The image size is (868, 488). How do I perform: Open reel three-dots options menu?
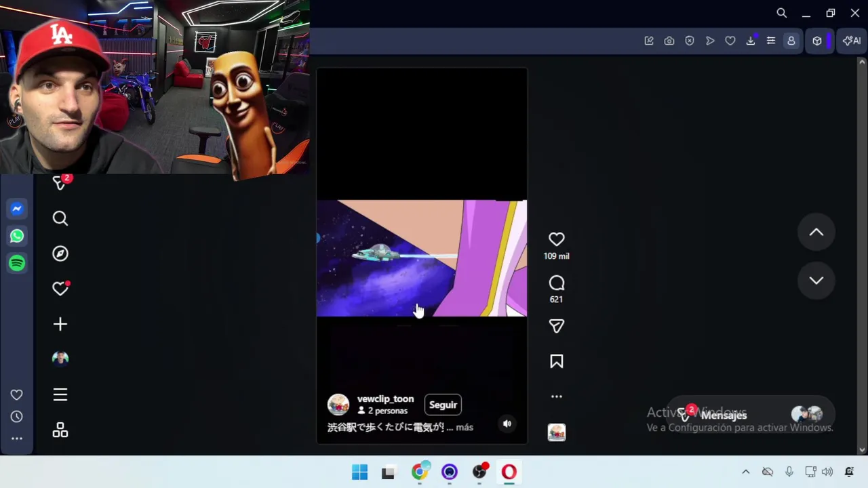[x=557, y=396]
